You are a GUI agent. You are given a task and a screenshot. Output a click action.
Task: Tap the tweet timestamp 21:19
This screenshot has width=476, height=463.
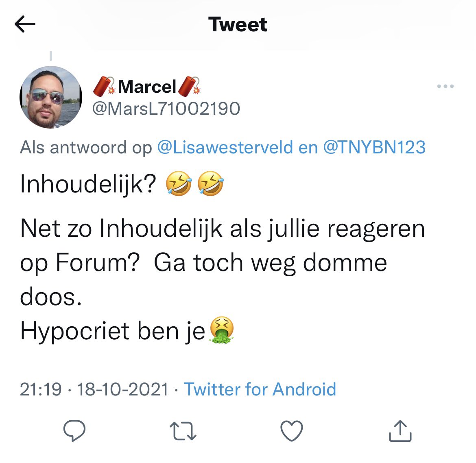coord(41,389)
